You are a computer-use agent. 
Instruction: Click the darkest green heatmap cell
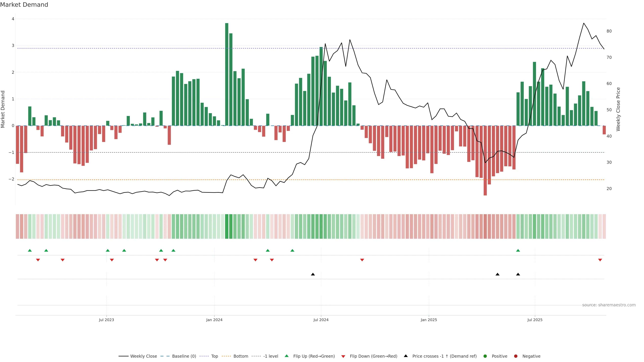click(x=227, y=226)
